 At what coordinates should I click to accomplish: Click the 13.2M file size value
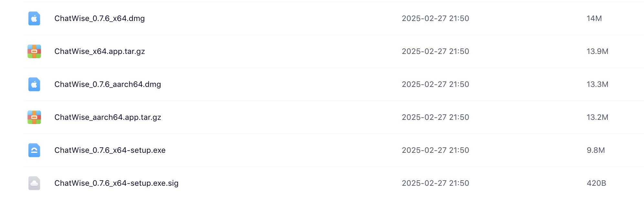tap(597, 117)
